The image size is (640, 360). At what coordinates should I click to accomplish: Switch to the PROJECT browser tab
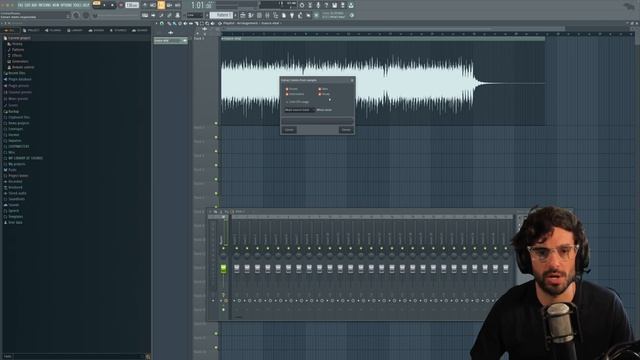[x=31, y=30]
